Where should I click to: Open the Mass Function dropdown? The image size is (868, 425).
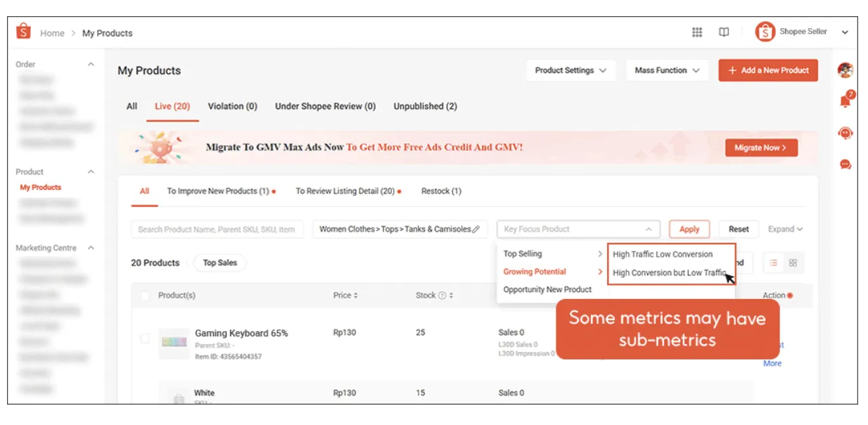click(667, 70)
